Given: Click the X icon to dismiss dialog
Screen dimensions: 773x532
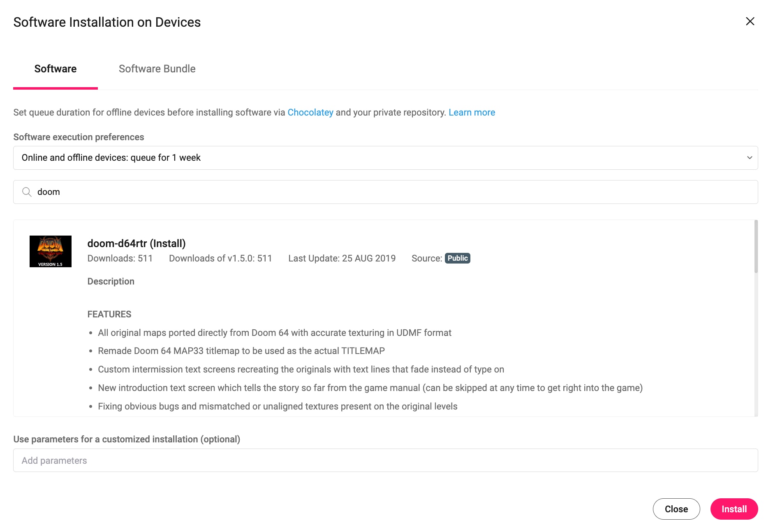Looking at the screenshot, I should (x=750, y=21).
